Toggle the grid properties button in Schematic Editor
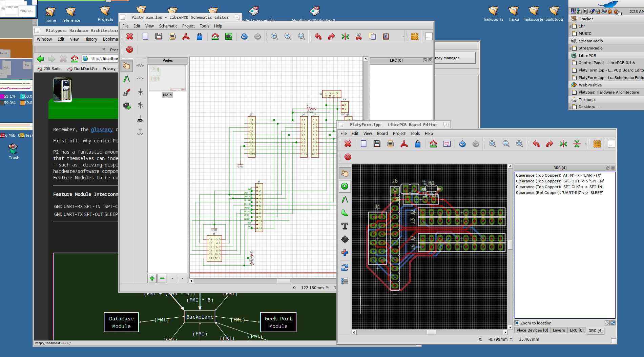 tap(415, 36)
